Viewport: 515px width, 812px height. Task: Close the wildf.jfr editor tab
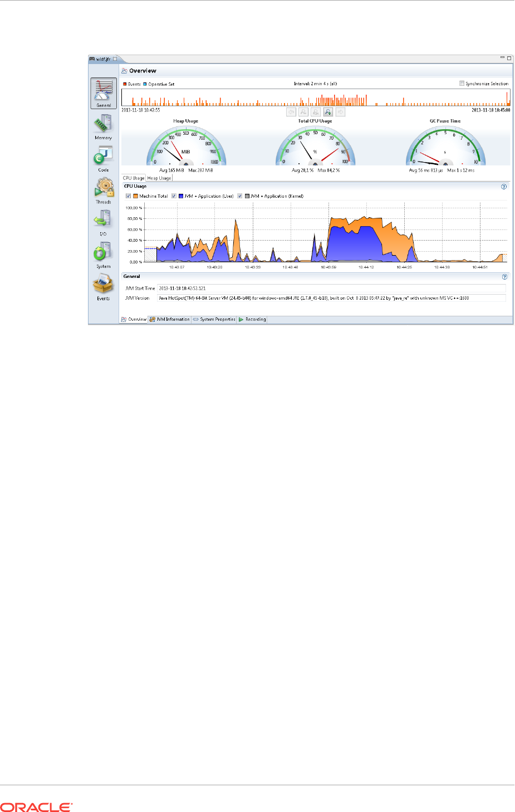click(115, 58)
